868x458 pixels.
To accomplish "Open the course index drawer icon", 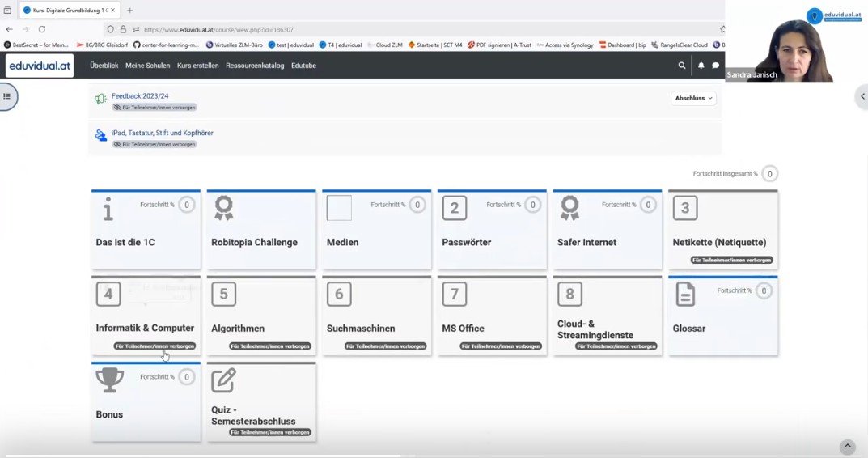I will point(7,96).
